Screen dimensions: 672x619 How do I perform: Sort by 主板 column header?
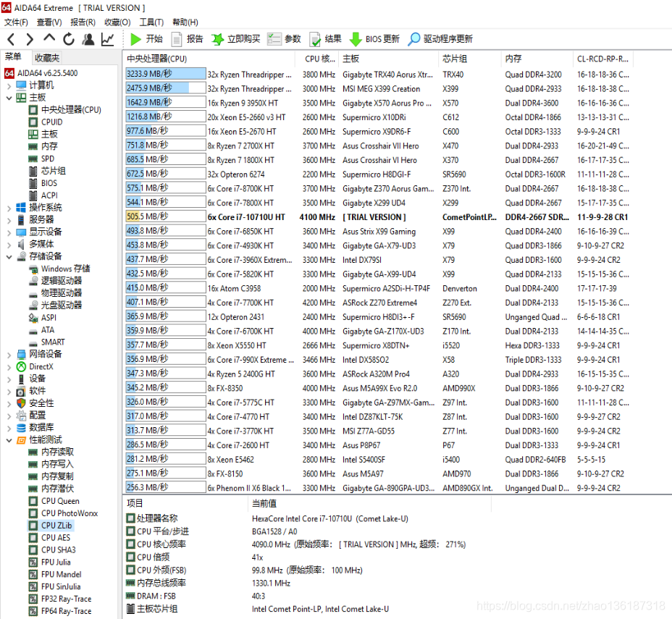388,59
